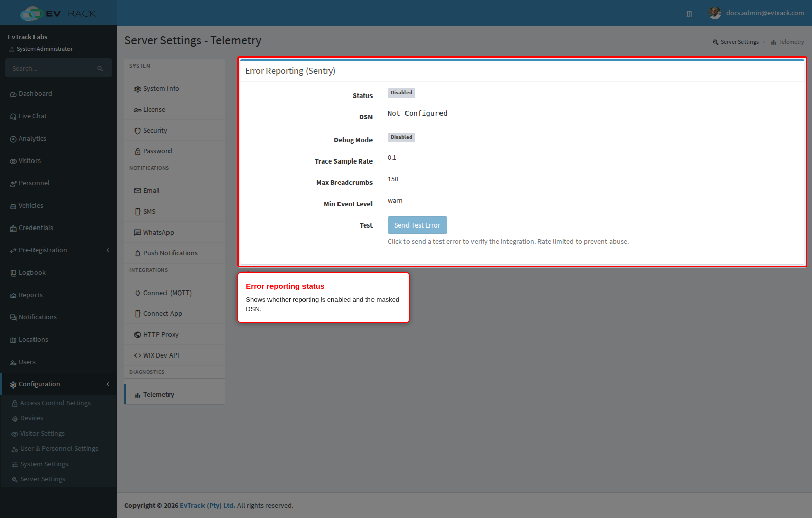
Task: Click the Logbook sidebar icon
Action: tap(13, 273)
